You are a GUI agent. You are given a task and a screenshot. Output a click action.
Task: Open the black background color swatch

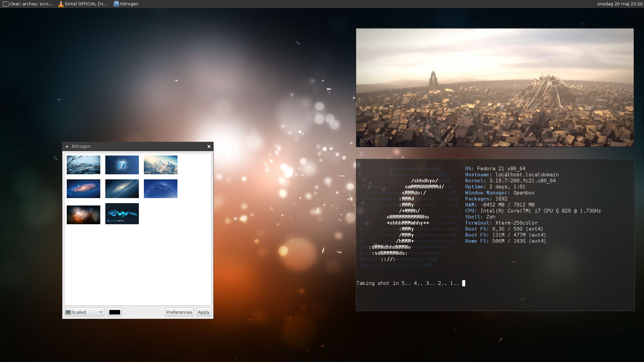coord(114,312)
